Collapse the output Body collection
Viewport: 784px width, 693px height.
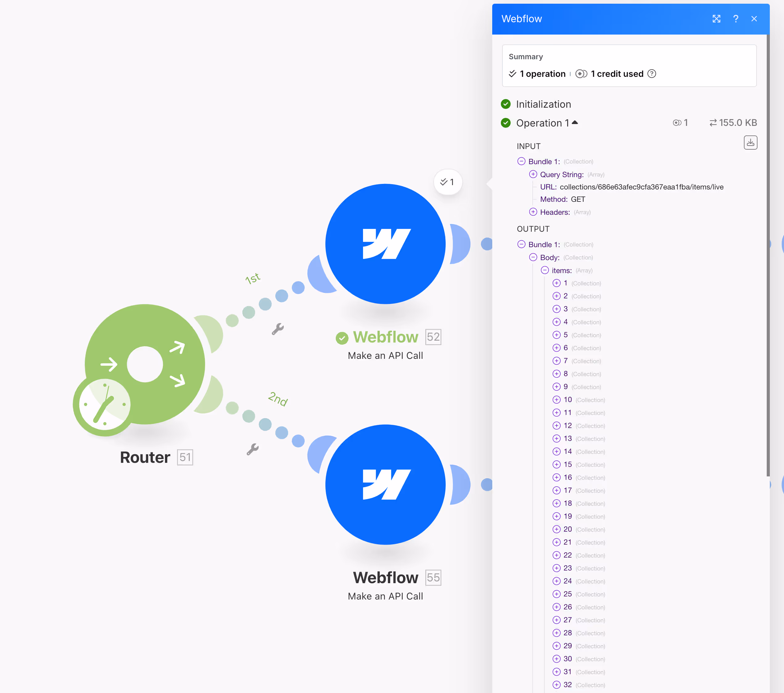(x=533, y=257)
